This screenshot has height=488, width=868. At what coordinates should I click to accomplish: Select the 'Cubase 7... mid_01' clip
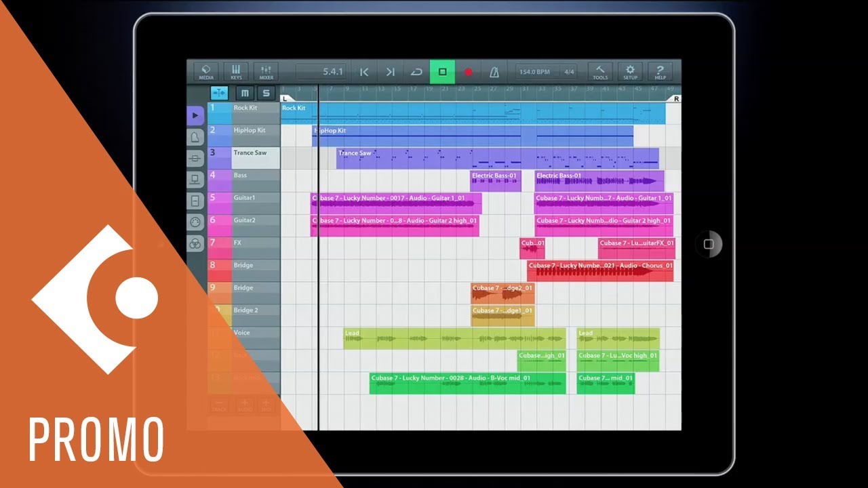coord(606,383)
